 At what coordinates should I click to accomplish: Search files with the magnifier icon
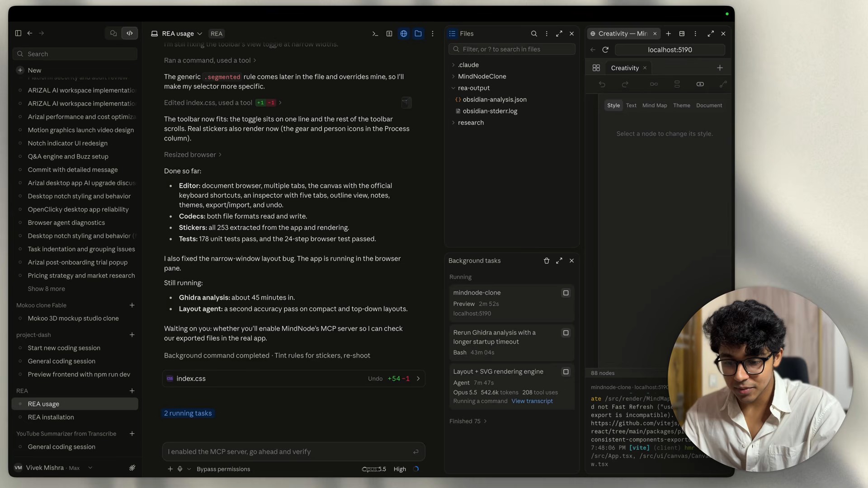534,33
